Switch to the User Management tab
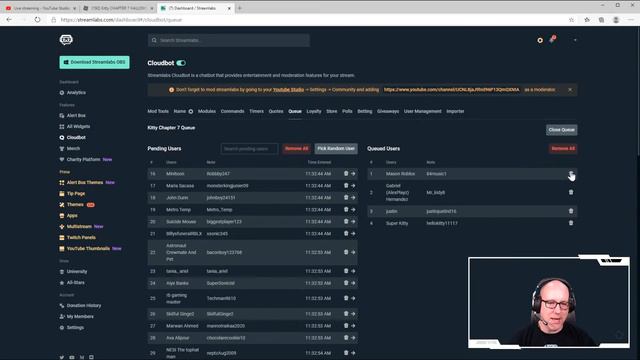The width and height of the screenshot is (640, 360). (x=422, y=111)
